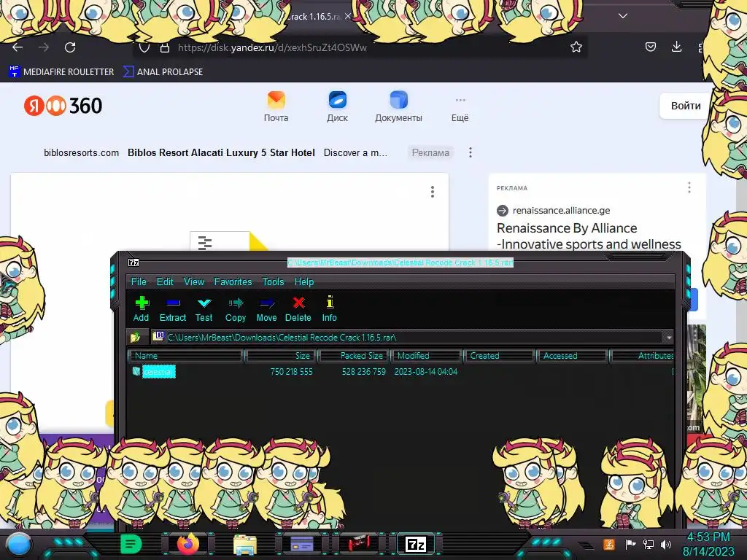Viewport: 747px width, 560px height.
Task: Click the volume speaker tray icon
Action: 666,544
